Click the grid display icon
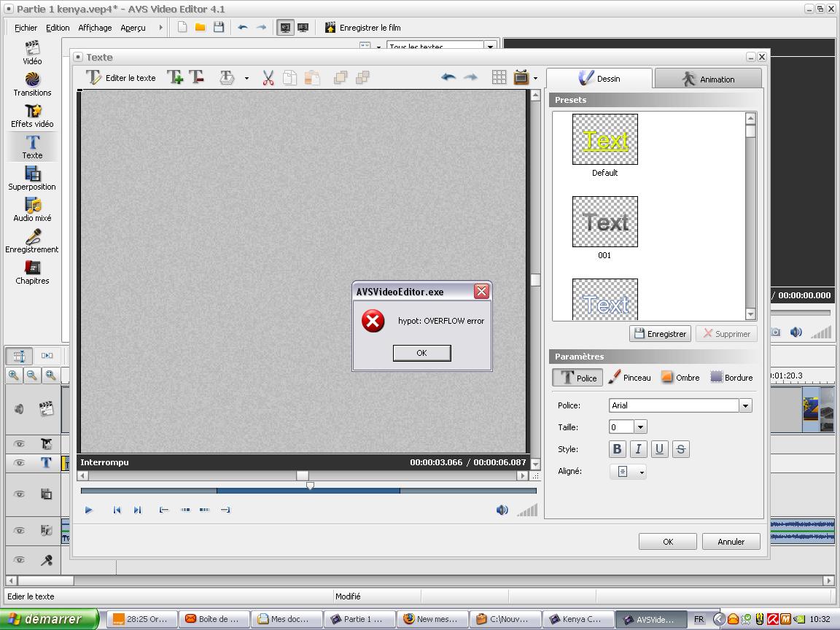Screen dimensions: 840x630 pyautogui.click(x=499, y=78)
